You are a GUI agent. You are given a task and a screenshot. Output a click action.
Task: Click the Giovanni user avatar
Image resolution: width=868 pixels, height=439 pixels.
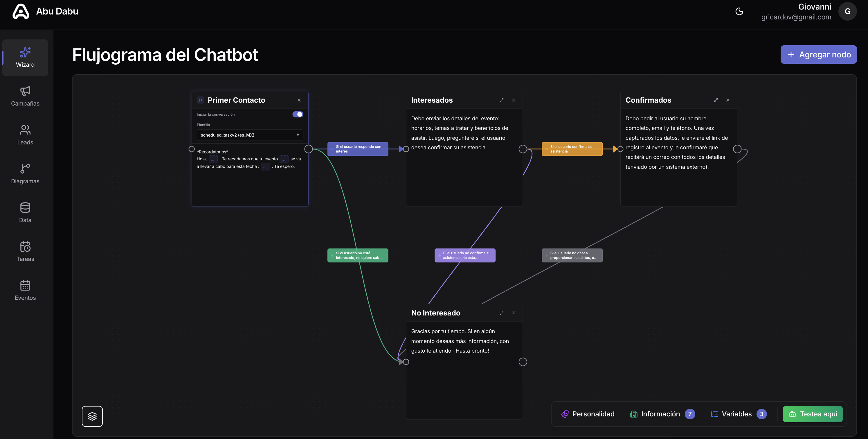point(847,11)
